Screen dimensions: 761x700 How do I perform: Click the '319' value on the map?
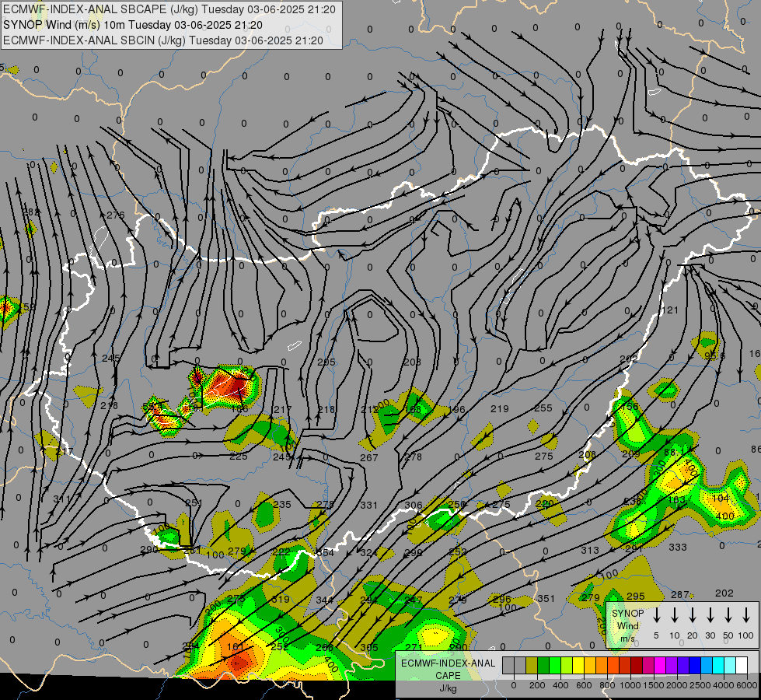pos(281,599)
